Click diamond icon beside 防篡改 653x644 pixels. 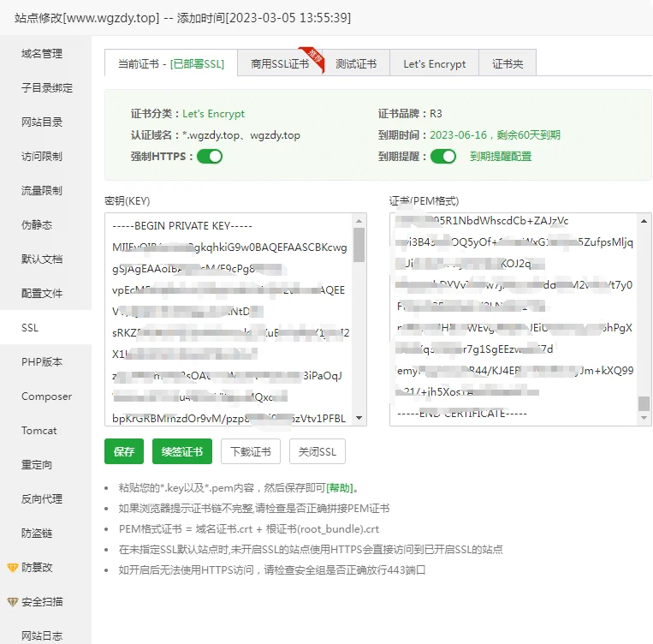[13, 568]
